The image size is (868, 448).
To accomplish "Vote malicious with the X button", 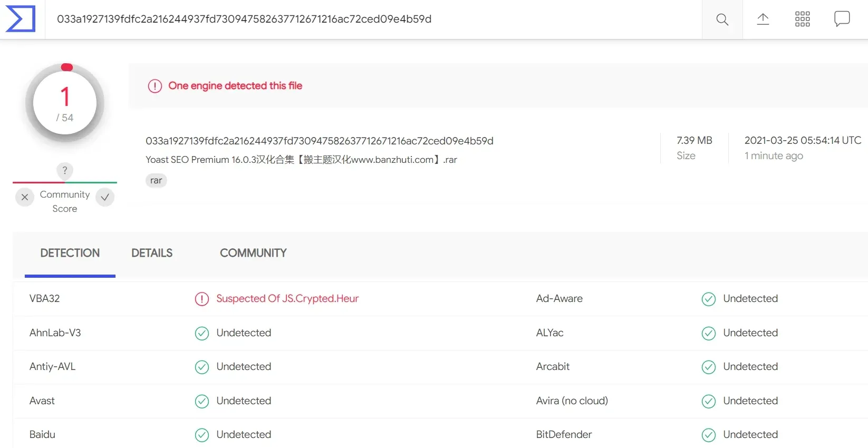I will pyautogui.click(x=25, y=197).
